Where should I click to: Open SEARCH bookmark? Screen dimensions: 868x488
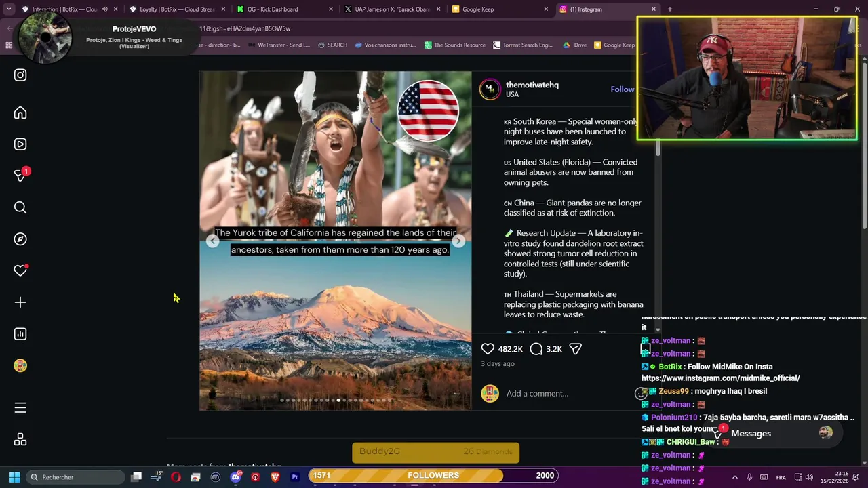[x=332, y=45]
